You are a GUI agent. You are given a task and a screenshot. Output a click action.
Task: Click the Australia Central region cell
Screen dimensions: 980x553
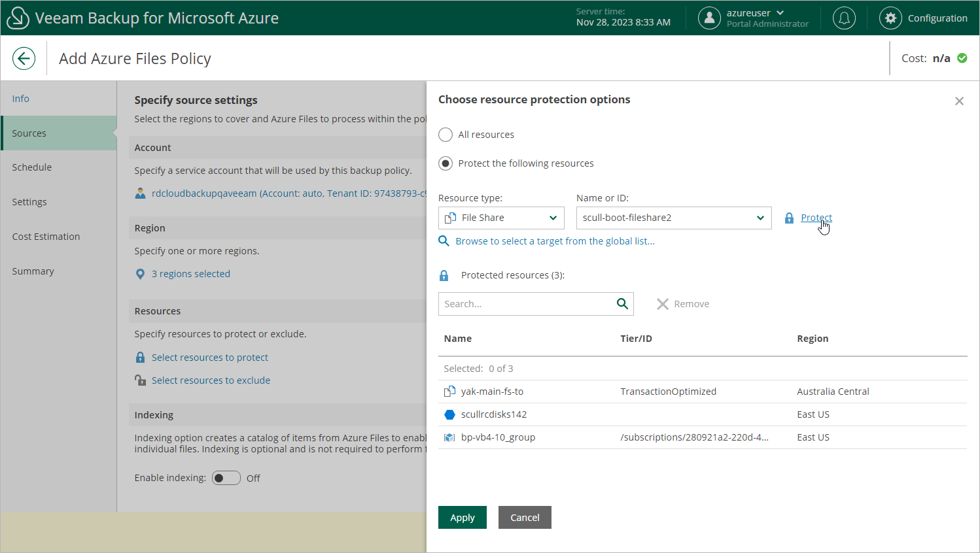833,392
